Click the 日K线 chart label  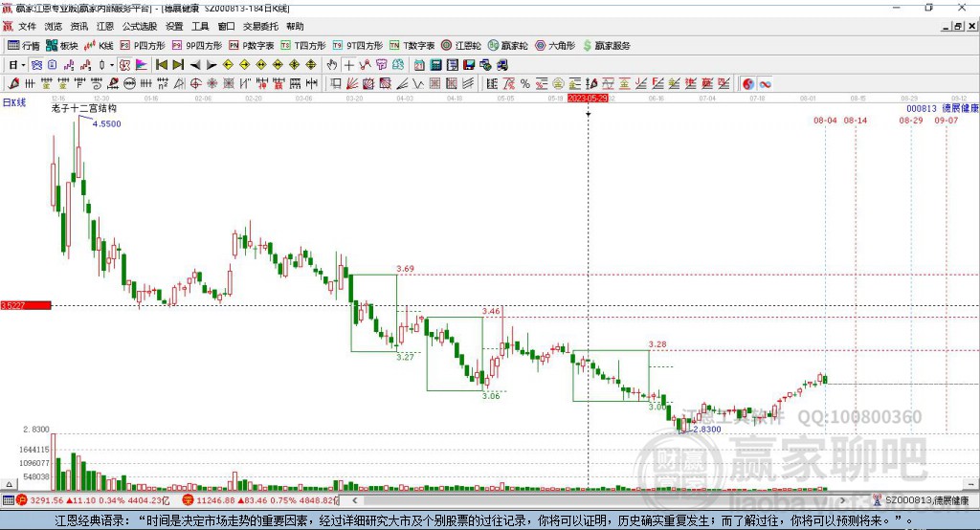coord(14,102)
